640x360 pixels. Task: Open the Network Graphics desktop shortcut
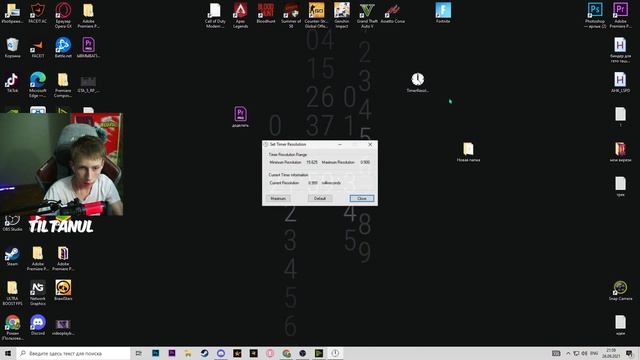pyautogui.click(x=38, y=293)
